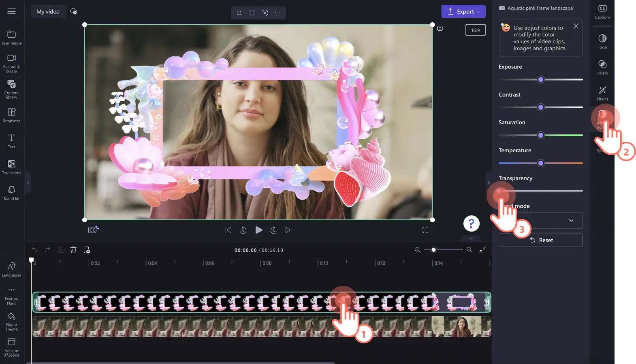
Task: Open Text panel in sidebar
Action: [11, 141]
